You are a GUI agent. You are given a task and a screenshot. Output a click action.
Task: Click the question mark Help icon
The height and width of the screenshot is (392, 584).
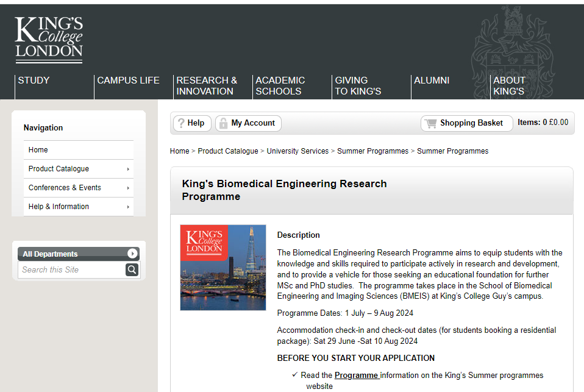(x=181, y=123)
